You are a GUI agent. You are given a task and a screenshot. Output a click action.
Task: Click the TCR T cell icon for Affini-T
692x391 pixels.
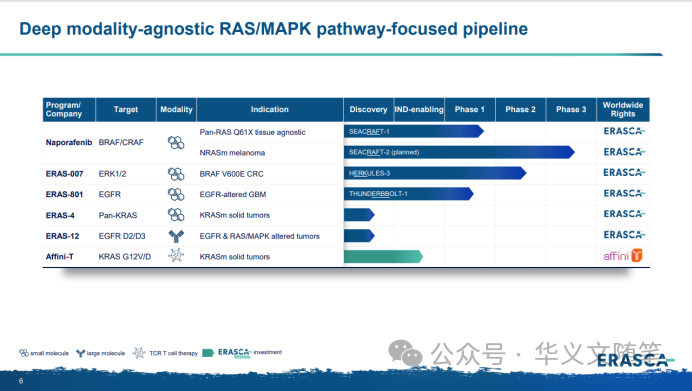point(176,255)
